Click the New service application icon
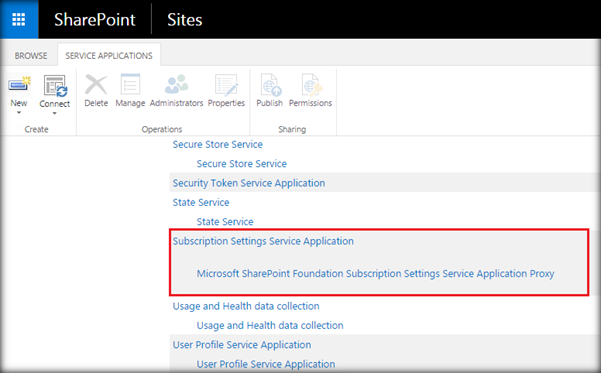 pos(19,84)
